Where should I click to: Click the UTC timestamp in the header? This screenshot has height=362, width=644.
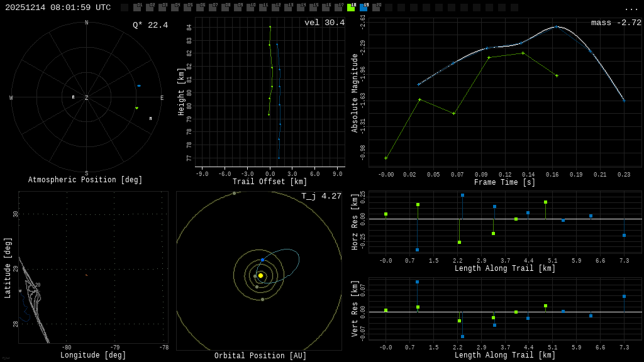point(58,8)
